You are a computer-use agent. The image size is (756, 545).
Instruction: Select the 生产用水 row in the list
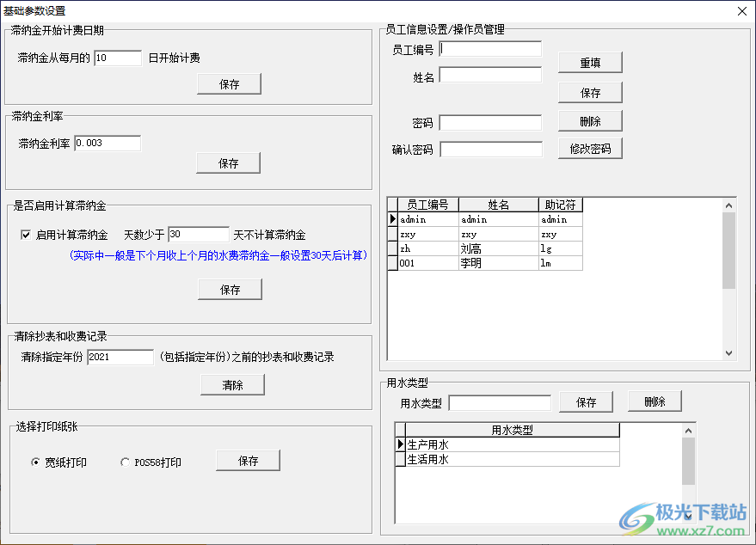482,444
